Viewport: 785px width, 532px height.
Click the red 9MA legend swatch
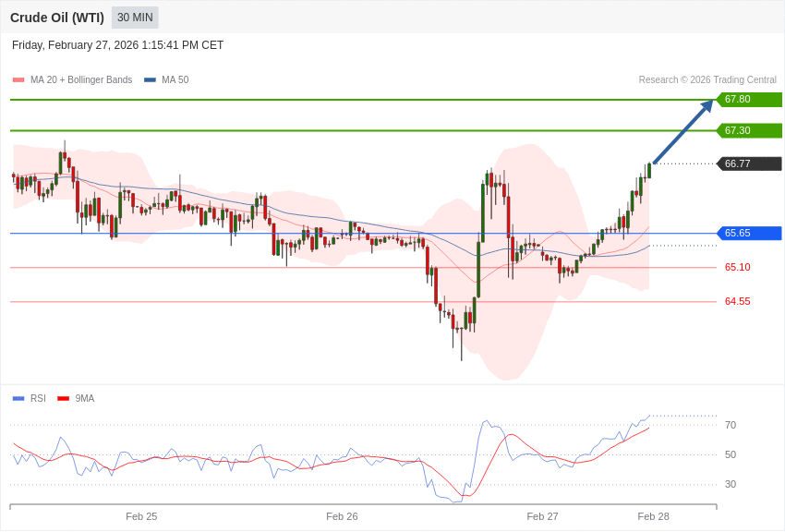[63, 399]
